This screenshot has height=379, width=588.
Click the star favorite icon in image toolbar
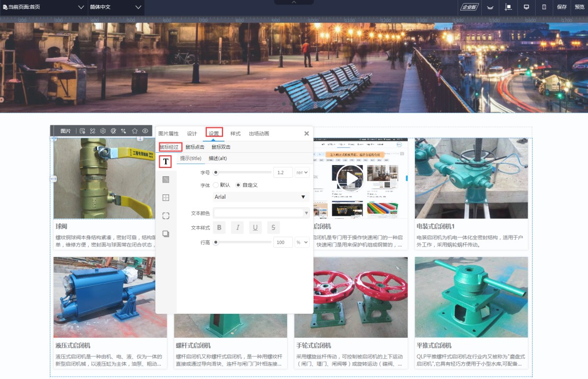(x=135, y=131)
